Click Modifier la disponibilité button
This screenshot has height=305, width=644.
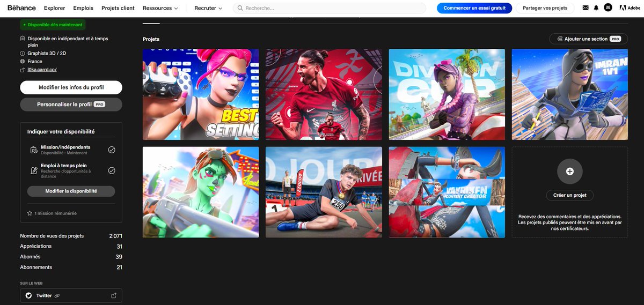point(71,191)
